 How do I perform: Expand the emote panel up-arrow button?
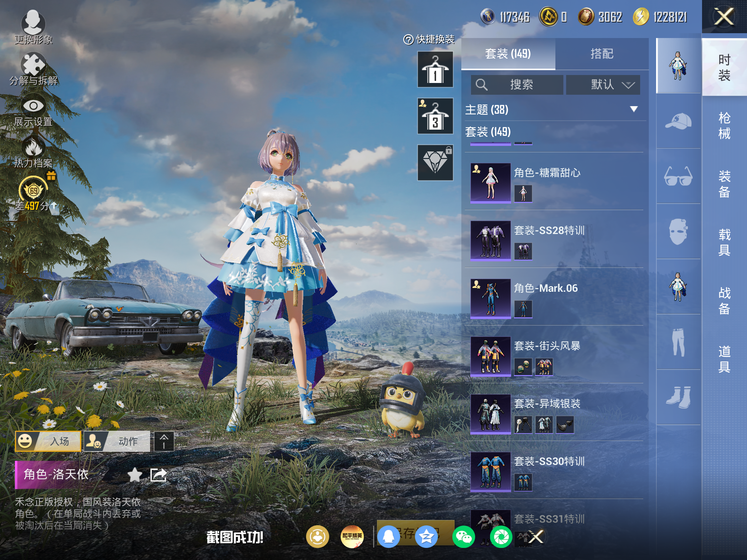(x=164, y=441)
